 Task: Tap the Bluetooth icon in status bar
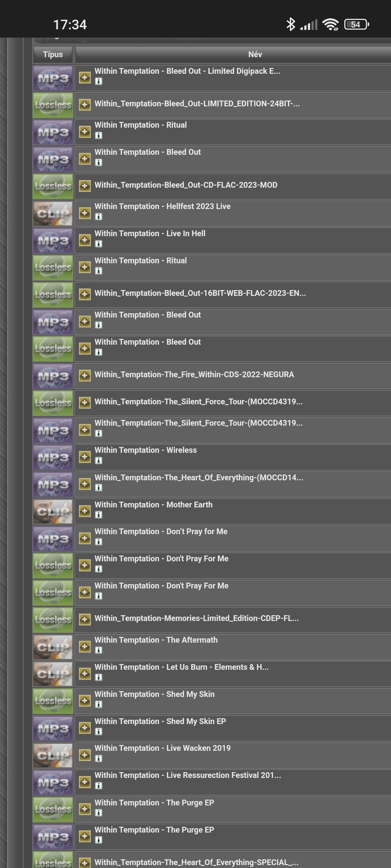[x=291, y=24]
